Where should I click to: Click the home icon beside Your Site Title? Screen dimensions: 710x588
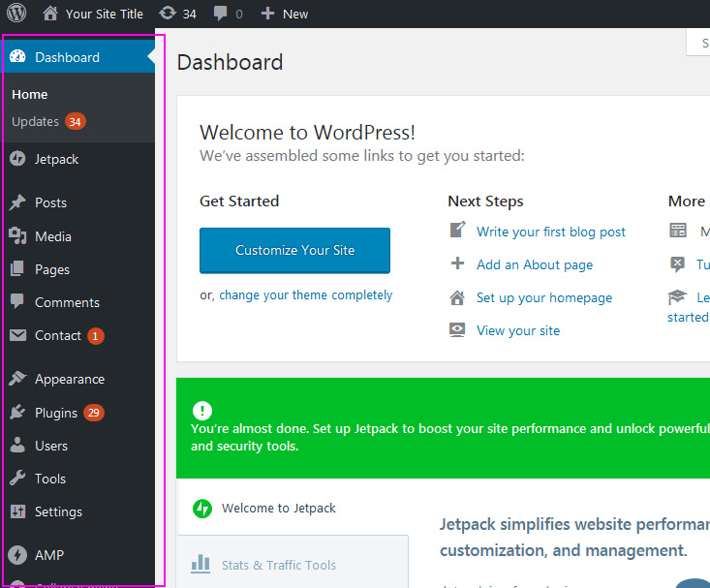tap(50, 14)
